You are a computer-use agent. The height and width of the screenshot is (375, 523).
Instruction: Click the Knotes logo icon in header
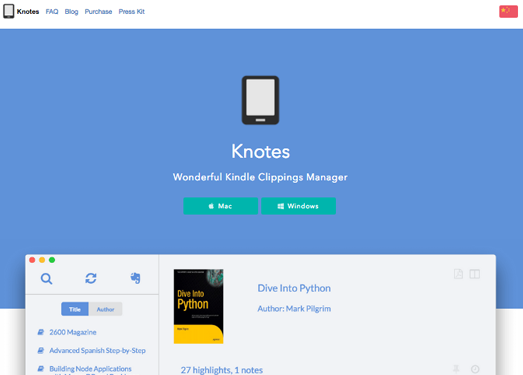[9, 11]
